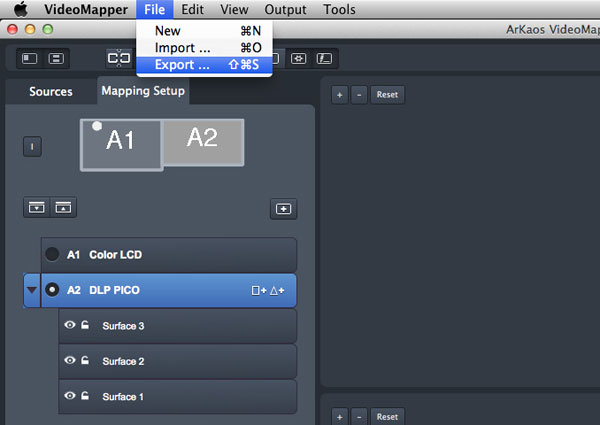Click the add output plus icon

[x=283, y=209]
